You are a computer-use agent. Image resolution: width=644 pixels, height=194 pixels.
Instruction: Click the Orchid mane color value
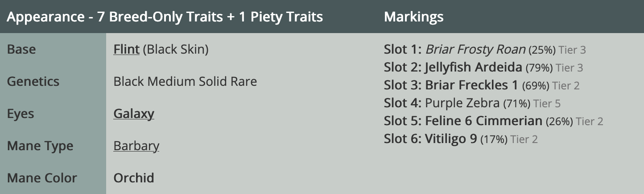(134, 178)
